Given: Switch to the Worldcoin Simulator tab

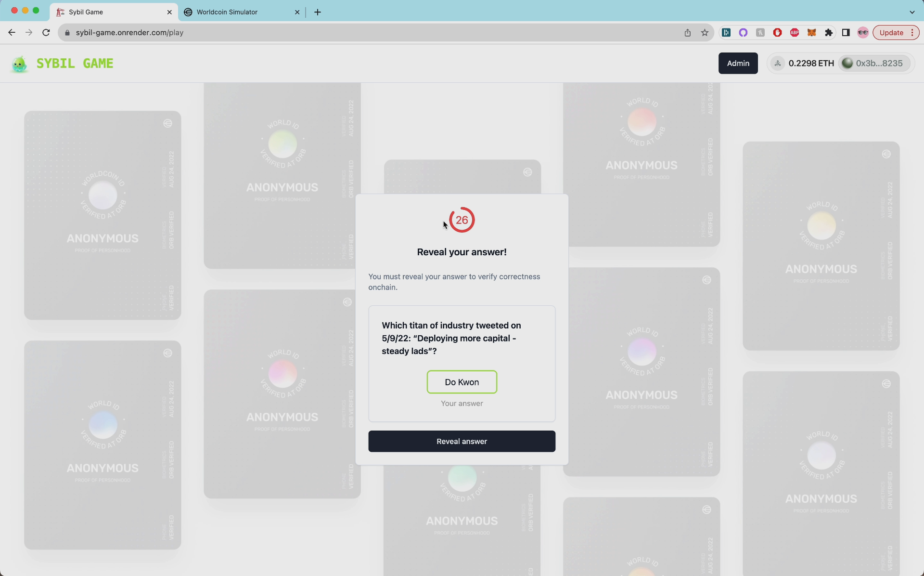Looking at the screenshot, I should 242,12.
